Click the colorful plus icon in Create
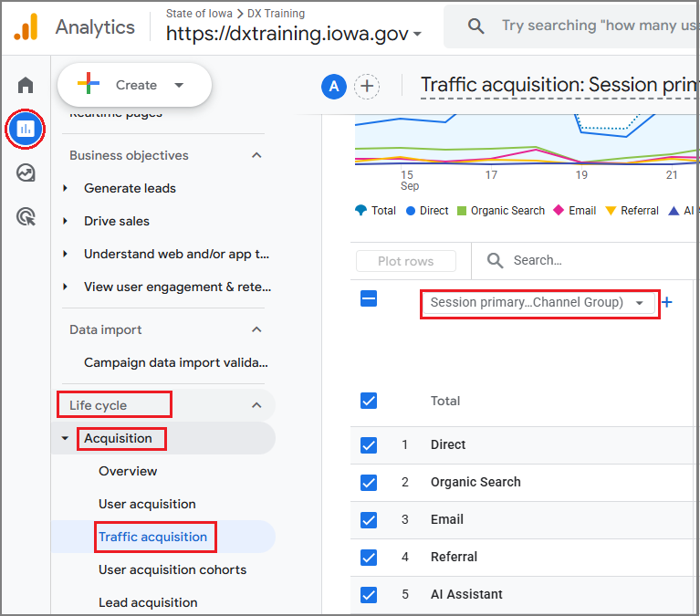 click(89, 83)
